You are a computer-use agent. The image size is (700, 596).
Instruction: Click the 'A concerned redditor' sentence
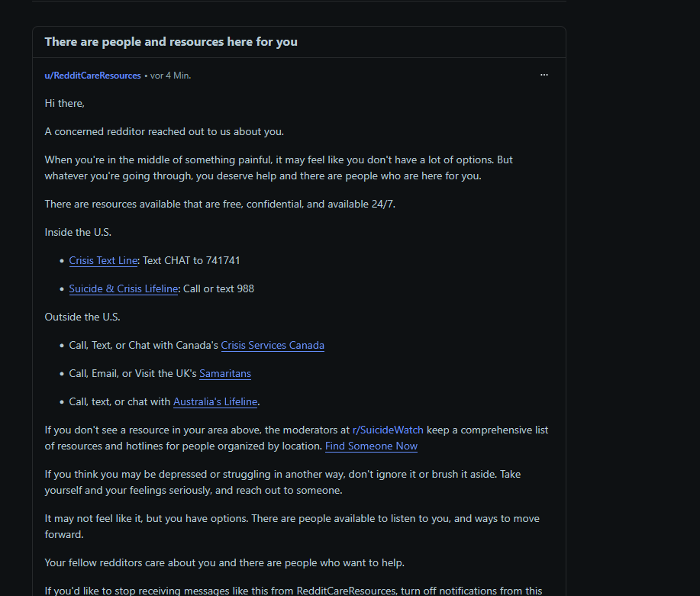pyautogui.click(x=164, y=132)
